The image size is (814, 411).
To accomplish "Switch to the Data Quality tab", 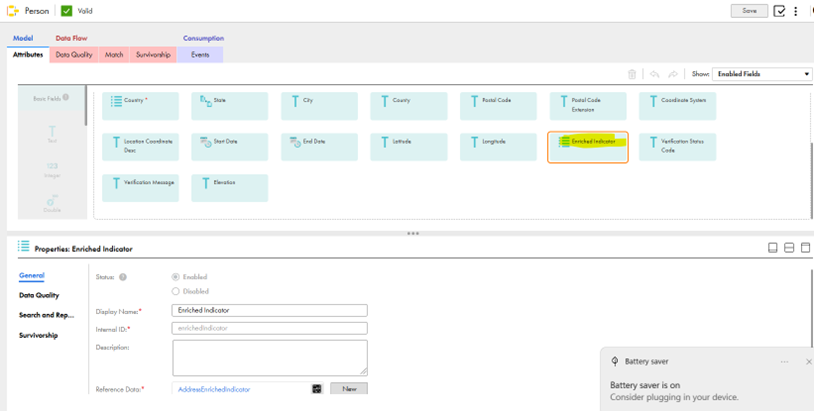I will 74,54.
